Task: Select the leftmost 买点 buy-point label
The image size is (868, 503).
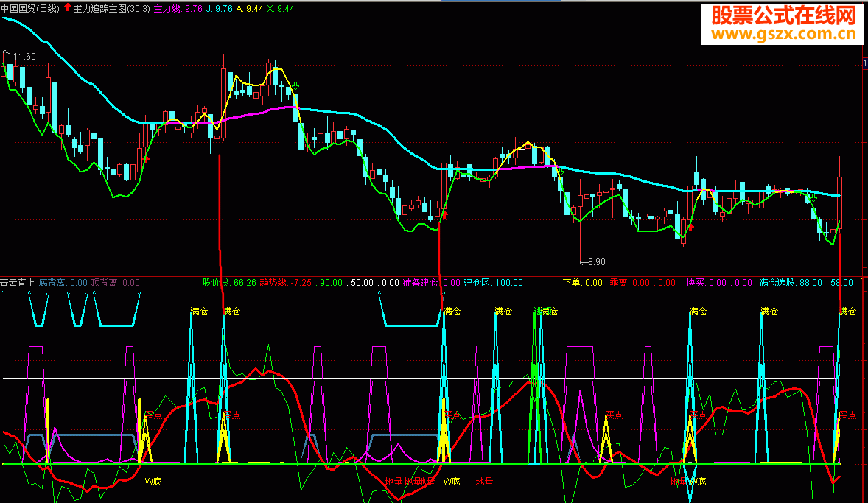Action: (x=154, y=415)
